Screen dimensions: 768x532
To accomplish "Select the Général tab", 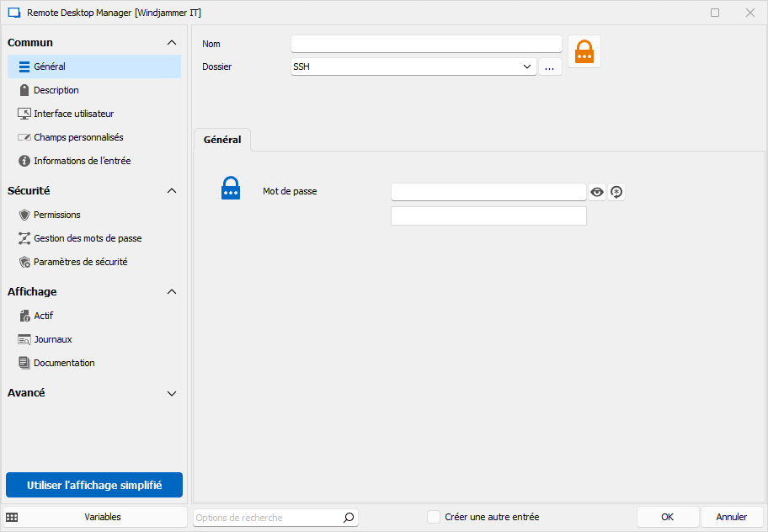I will (x=222, y=140).
